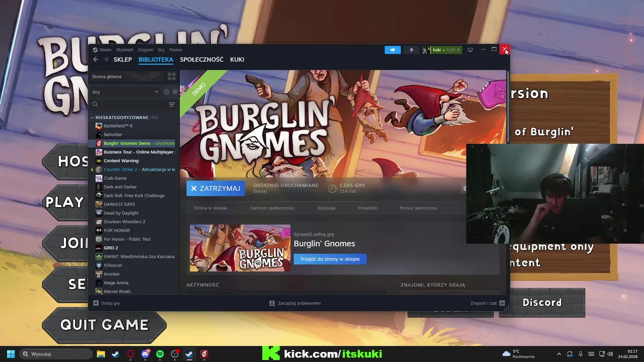Viewport: 644px width, 362px height.
Task: Show only ready-to-play games icon
Action: [175, 92]
